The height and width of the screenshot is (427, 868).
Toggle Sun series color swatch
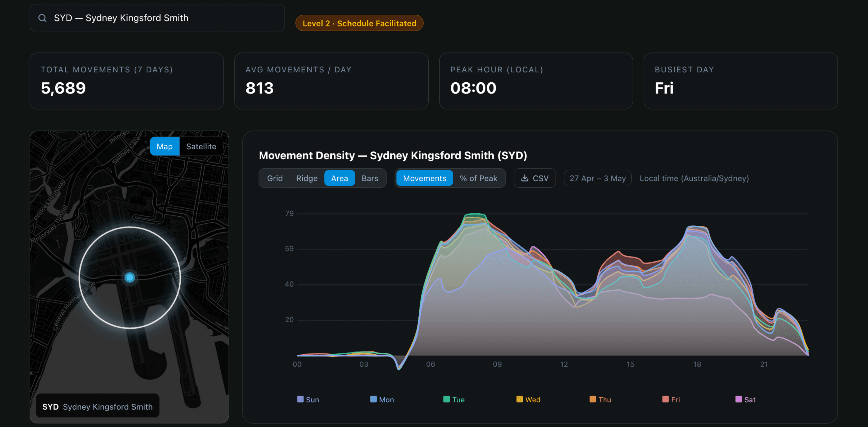[300, 399]
